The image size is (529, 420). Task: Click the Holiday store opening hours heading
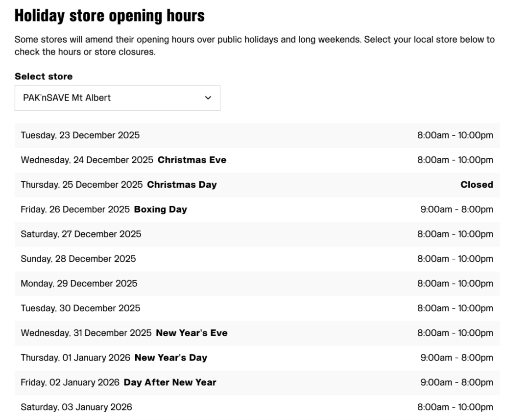point(109,16)
